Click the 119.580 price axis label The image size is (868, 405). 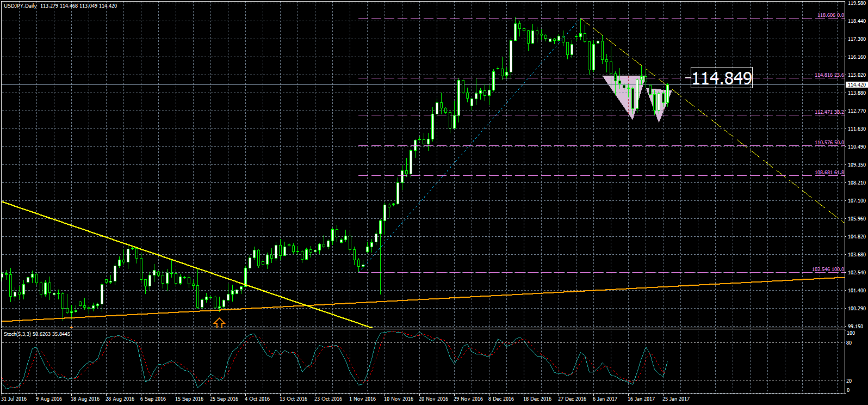pyautogui.click(x=857, y=3)
